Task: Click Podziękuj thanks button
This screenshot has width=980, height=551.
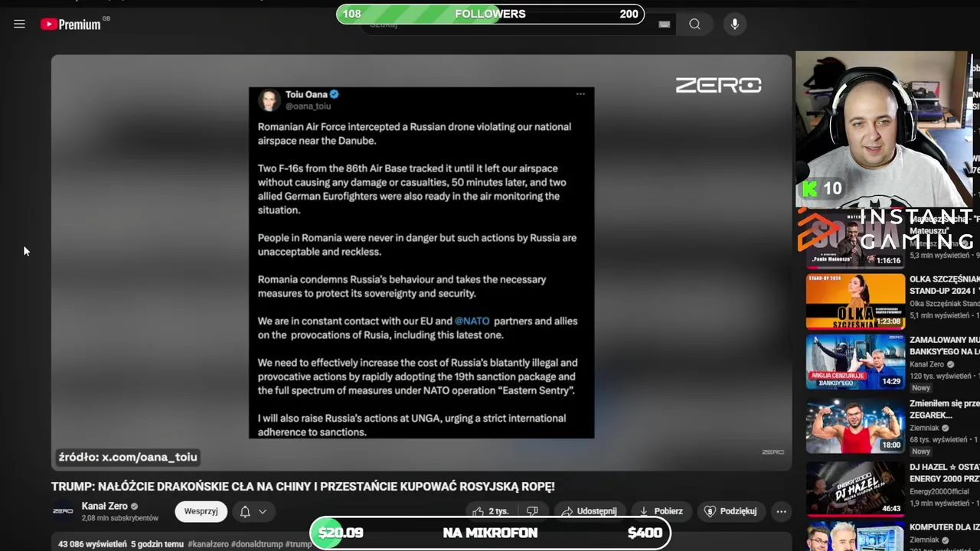Action: pyautogui.click(x=730, y=511)
